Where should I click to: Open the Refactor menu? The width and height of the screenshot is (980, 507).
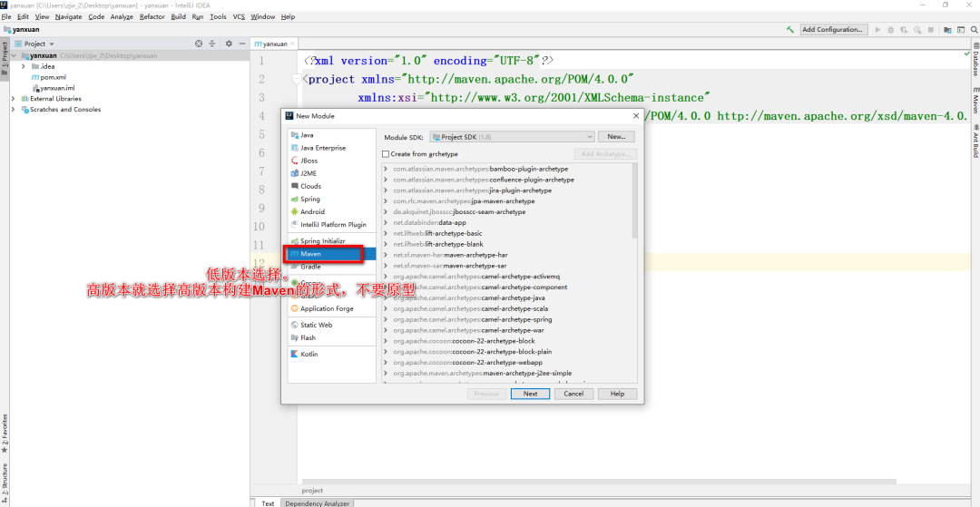(152, 17)
